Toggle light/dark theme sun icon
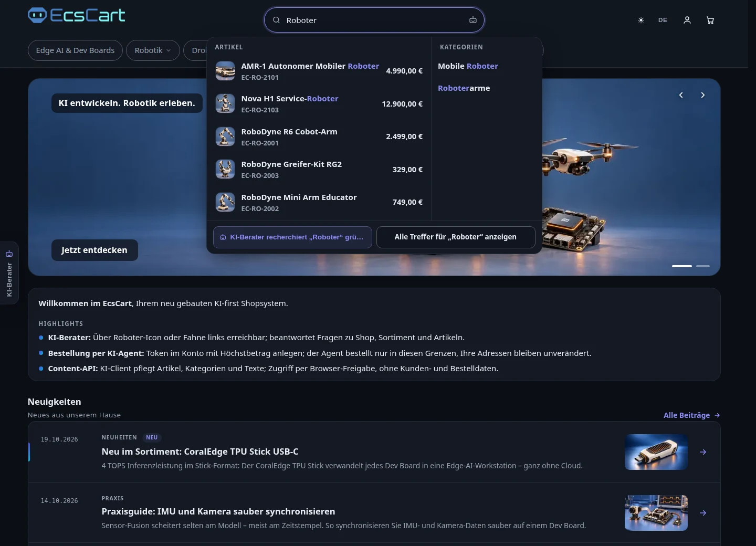Viewport: 756px width, 546px height. pyautogui.click(x=641, y=20)
